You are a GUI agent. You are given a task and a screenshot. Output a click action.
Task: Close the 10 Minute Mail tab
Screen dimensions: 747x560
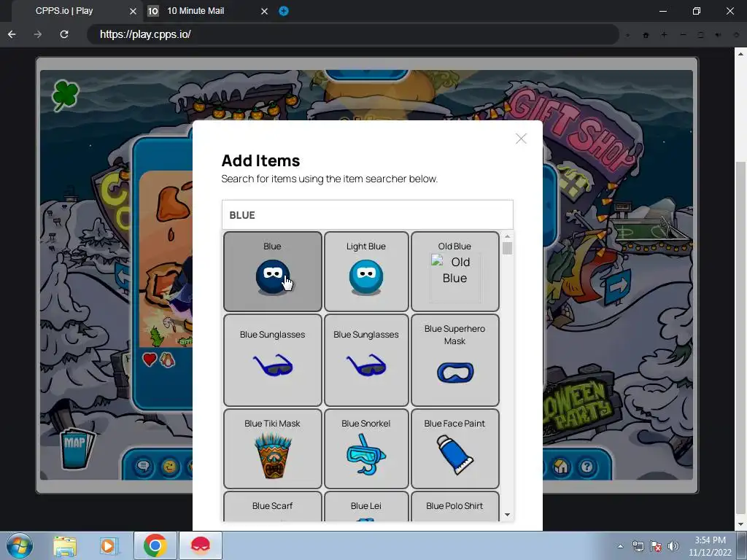point(264,11)
